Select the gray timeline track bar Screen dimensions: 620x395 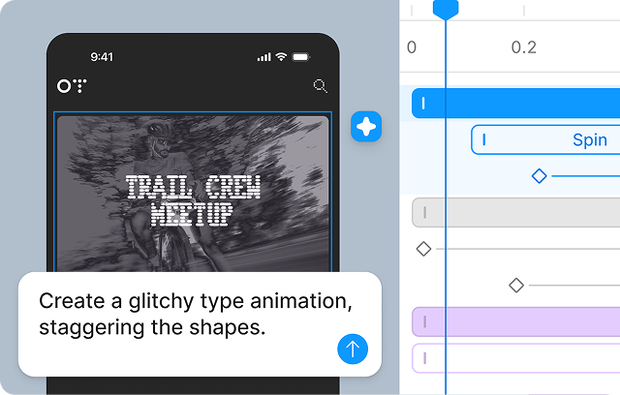coord(516,213)
